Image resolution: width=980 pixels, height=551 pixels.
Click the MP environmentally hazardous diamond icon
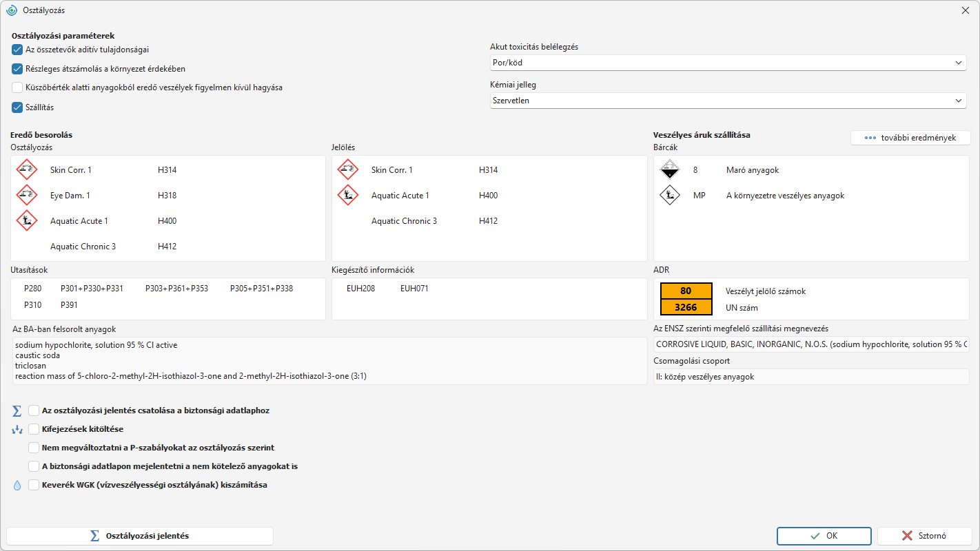coord(670,195)
